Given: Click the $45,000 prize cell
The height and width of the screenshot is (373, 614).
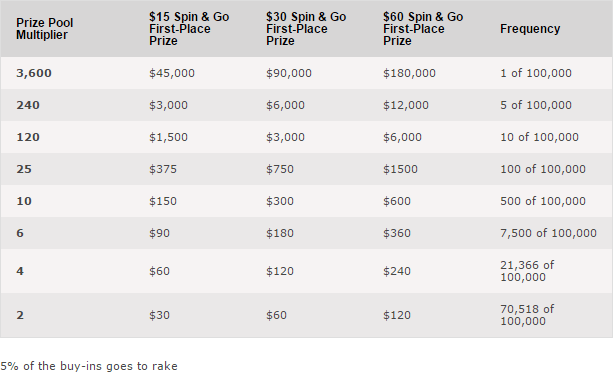Looking at the screenshot, I should point(172,73).
